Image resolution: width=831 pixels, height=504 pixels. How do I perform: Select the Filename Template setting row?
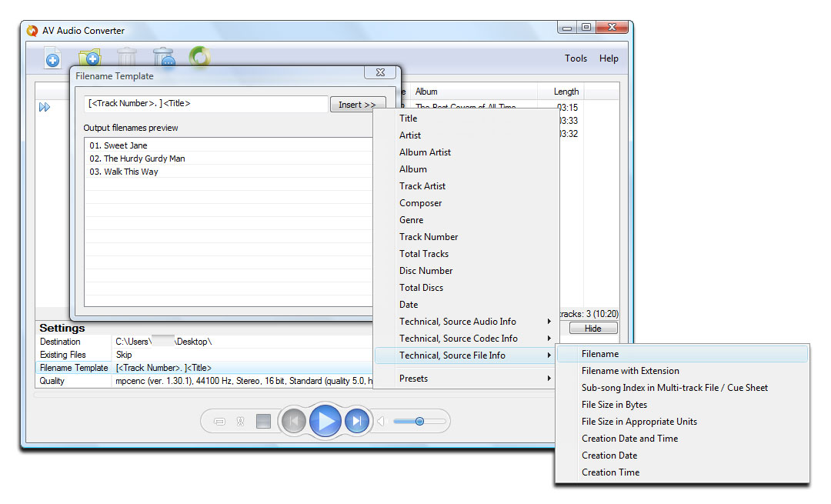205,368
